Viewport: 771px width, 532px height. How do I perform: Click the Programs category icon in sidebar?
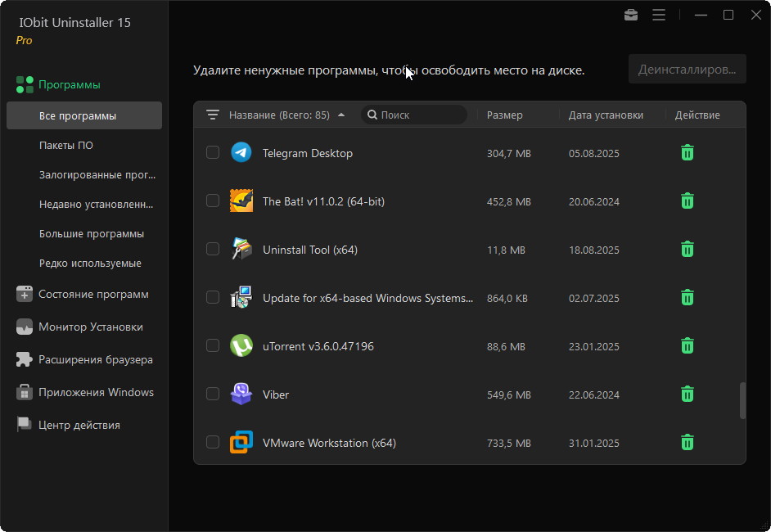pos(25,84)
